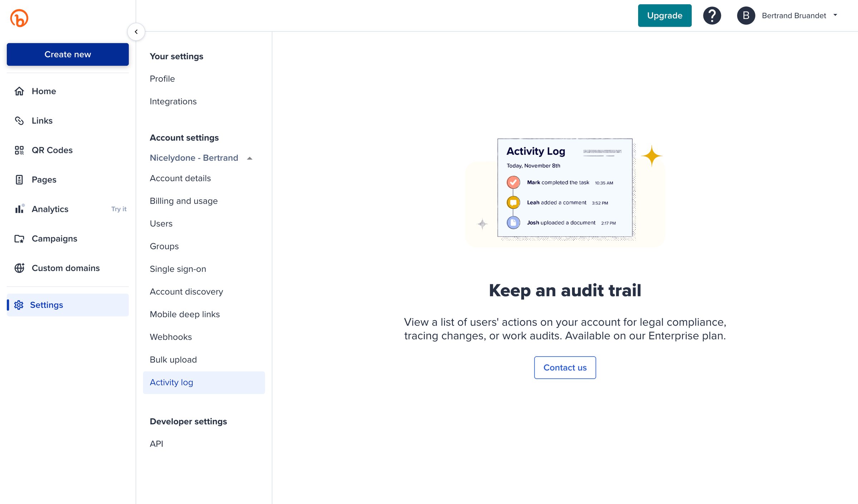Click the Custom domains globe icon

point(19,268)
